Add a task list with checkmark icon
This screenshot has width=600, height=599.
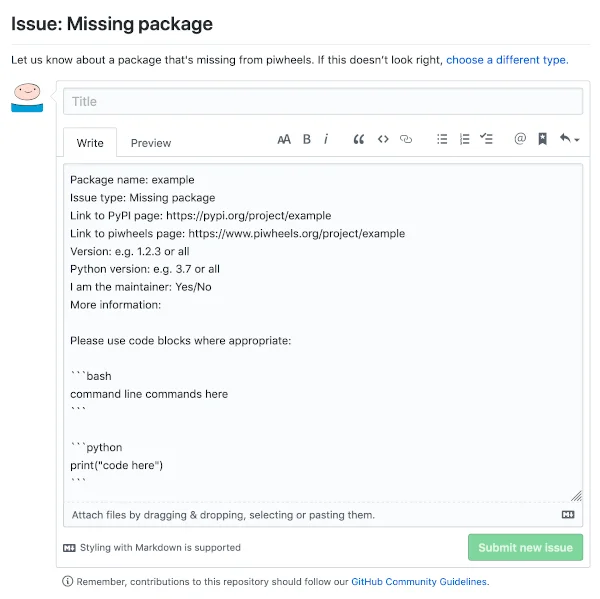(486, 139)
